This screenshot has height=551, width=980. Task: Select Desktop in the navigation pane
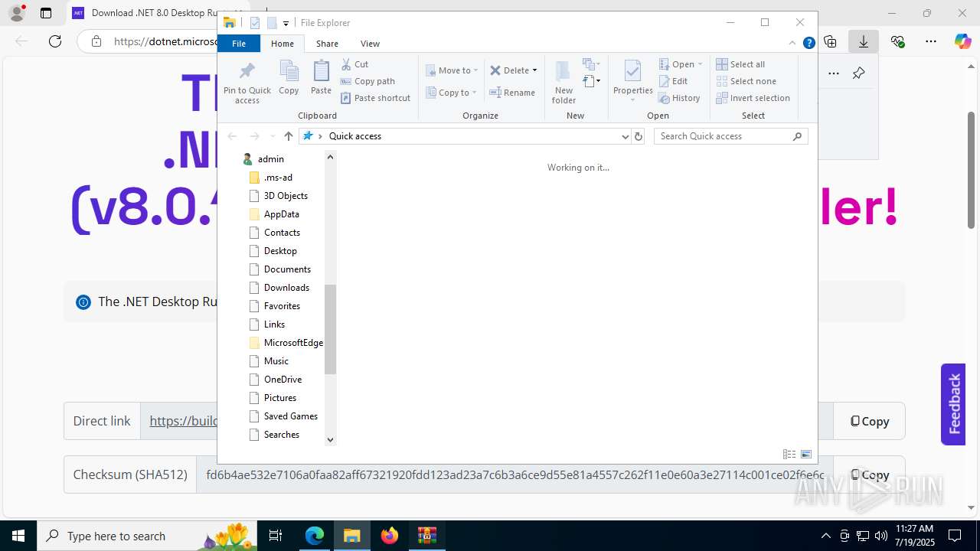280,251
